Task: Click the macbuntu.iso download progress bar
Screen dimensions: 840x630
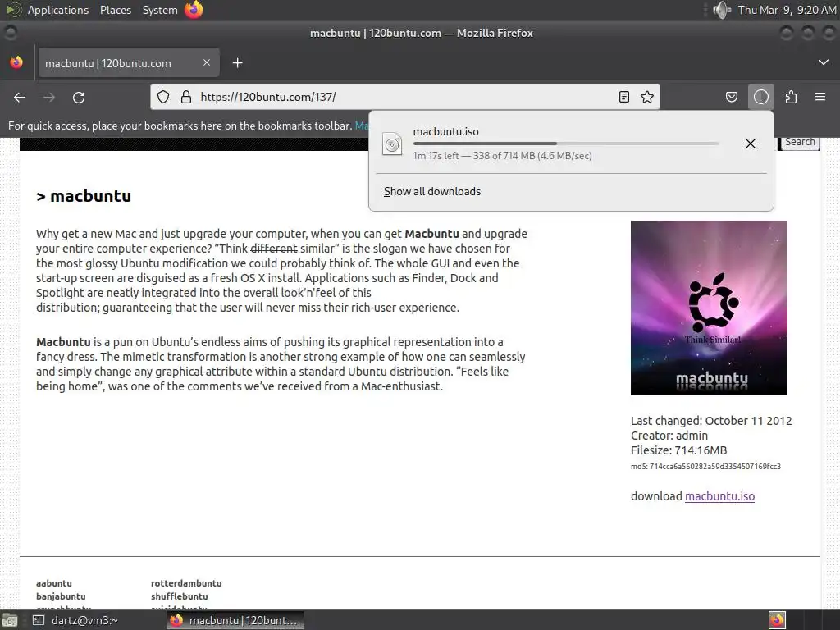Action: click(566, 144)
